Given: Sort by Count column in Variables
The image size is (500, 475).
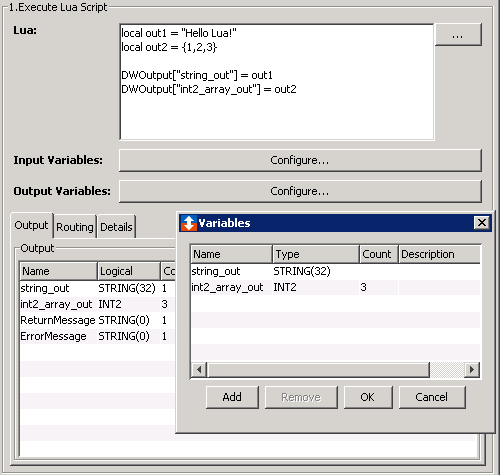Looking at the screenshot, I should tap(379, 254).
